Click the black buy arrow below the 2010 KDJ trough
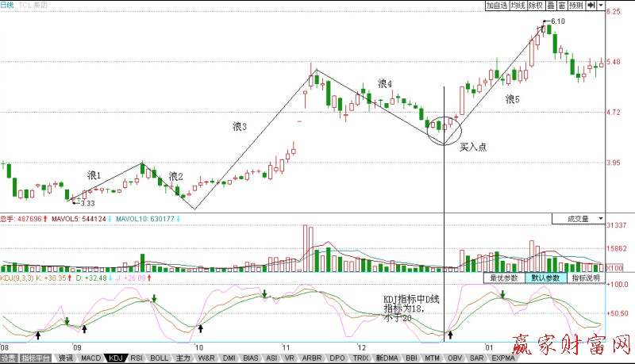Image resolution: width=635 pixels, height=364 pixels. click(x=201, y=327)
